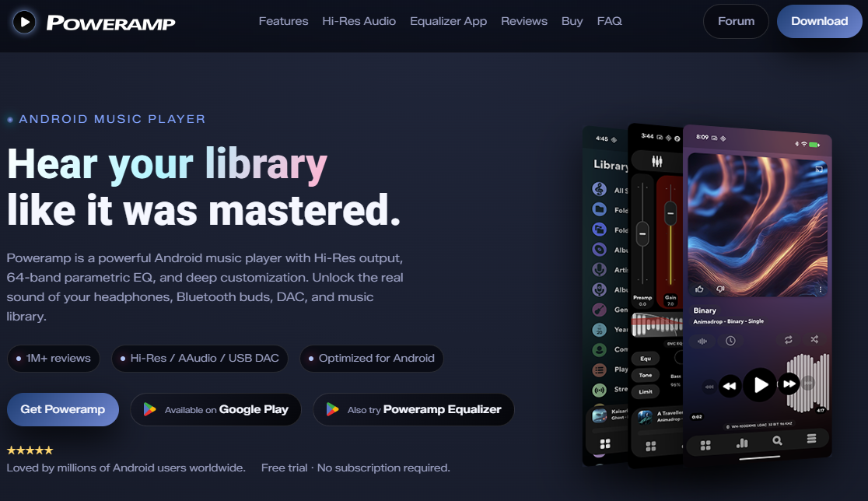868x501 pixels.
Task: Click the Forum button
Action: coord(736,21)
